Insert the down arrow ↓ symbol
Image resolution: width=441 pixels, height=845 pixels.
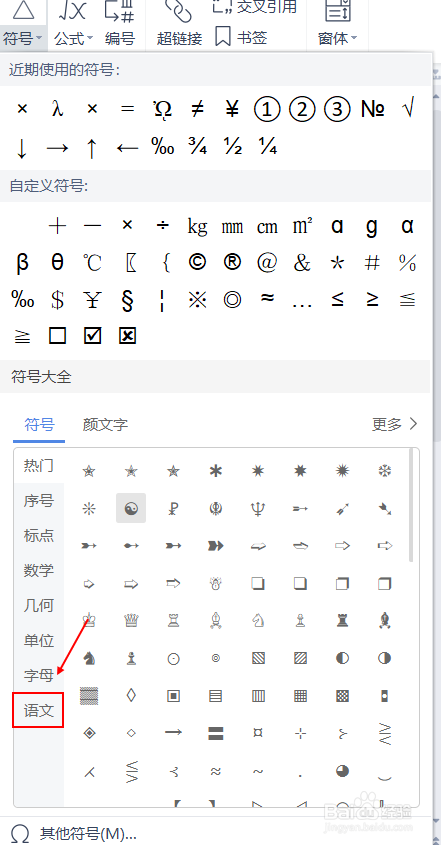pos(22,148)
